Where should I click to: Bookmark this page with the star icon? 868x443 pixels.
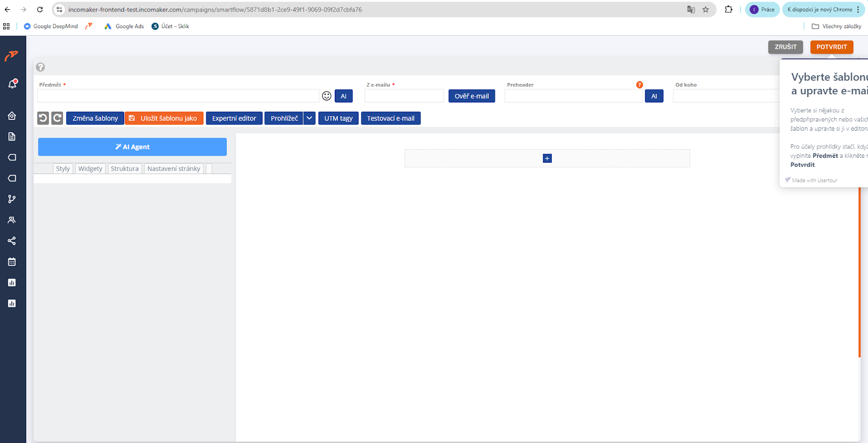tap(706, 10)
